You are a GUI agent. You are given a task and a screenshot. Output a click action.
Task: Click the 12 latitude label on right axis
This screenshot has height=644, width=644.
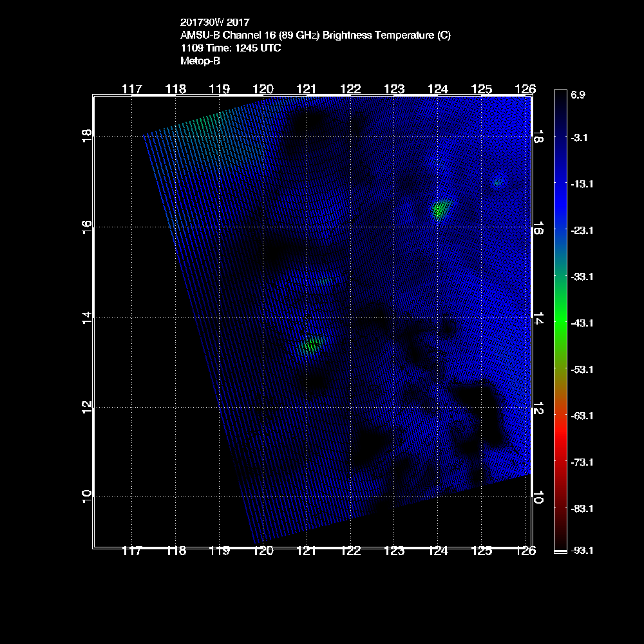point(538,408)
